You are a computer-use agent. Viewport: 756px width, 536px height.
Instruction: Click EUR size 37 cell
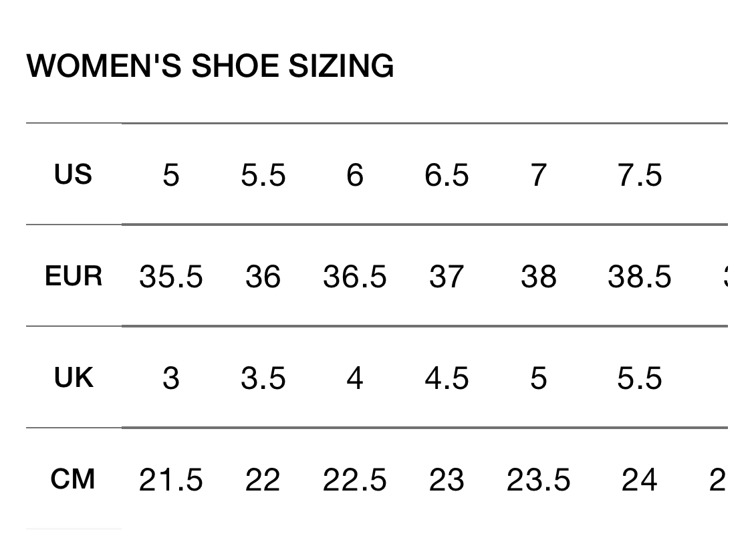pos(447,277)
